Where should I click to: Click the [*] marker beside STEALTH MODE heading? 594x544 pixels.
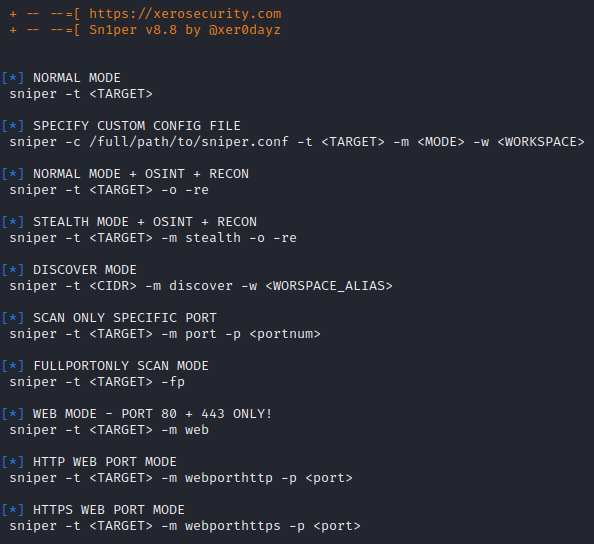pos(13,222)
